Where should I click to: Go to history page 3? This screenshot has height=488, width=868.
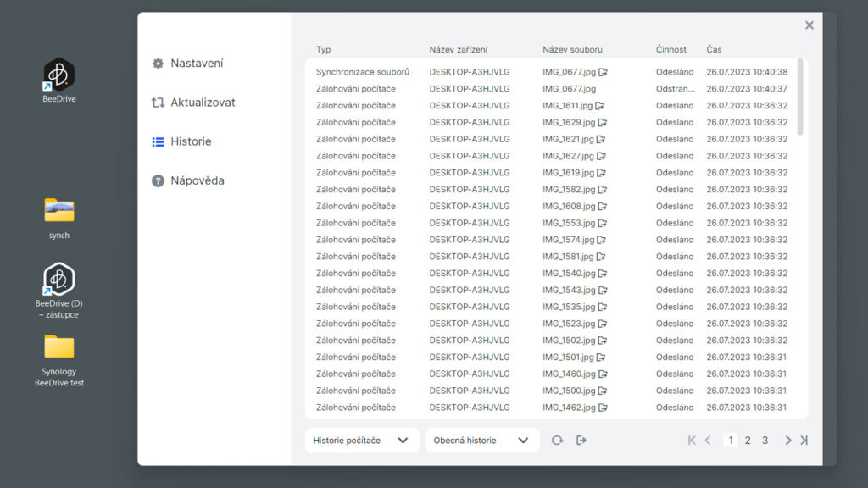[765, 441]
